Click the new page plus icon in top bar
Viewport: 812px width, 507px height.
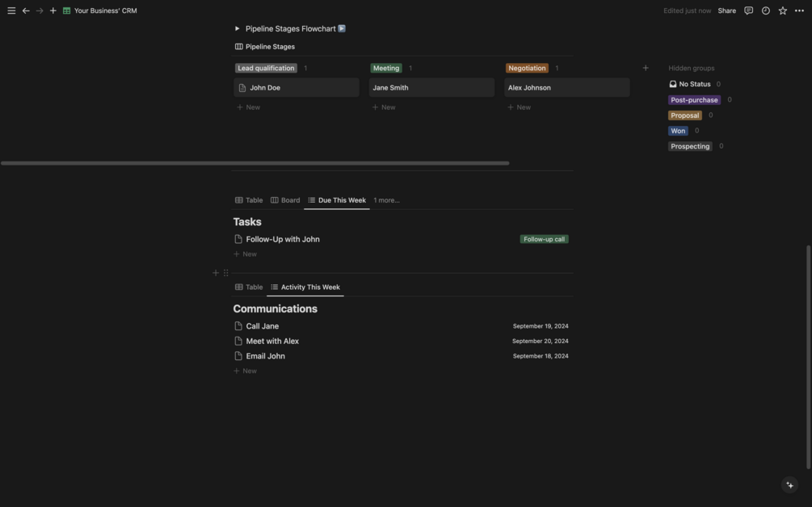click(x=53, y=10)
